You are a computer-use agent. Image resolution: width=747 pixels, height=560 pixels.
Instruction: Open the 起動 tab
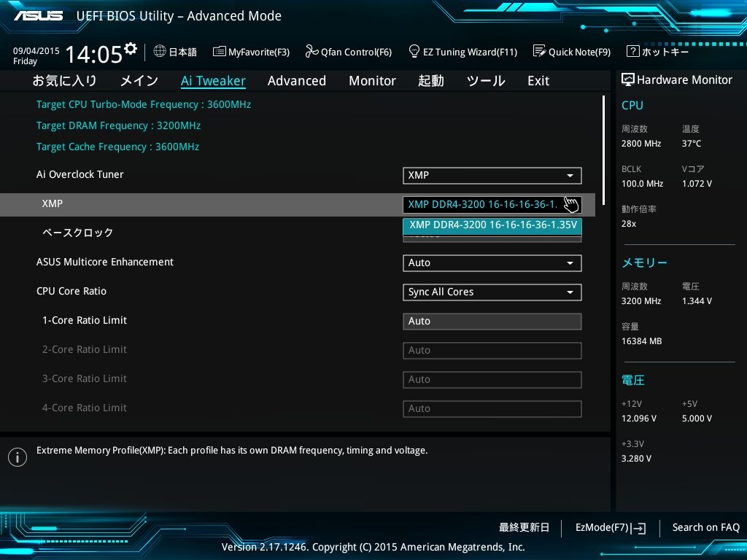(430, 80)
